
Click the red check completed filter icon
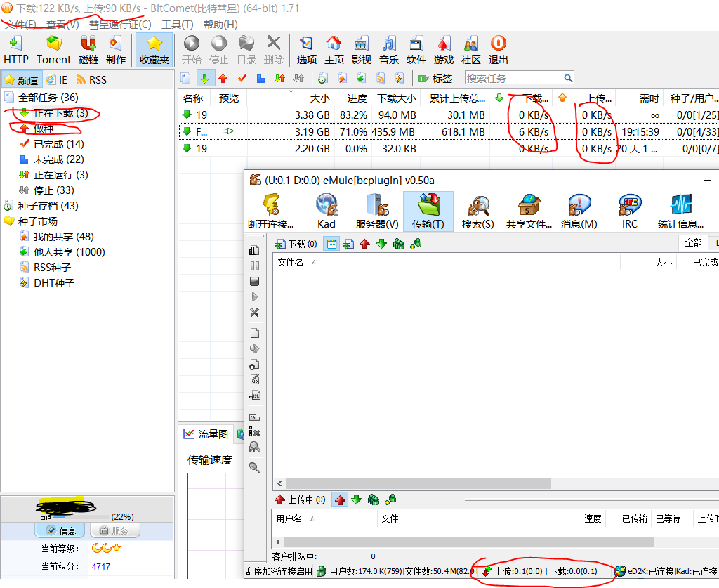[242, 79]
